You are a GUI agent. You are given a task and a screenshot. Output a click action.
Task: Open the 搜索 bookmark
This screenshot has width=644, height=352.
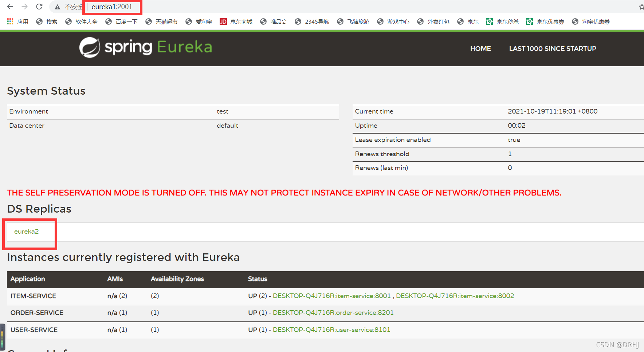point(47,21)
